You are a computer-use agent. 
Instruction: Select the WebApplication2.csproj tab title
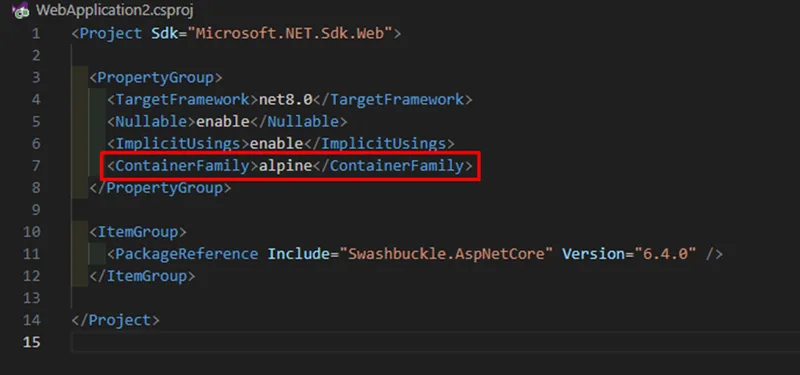(114, 10)
